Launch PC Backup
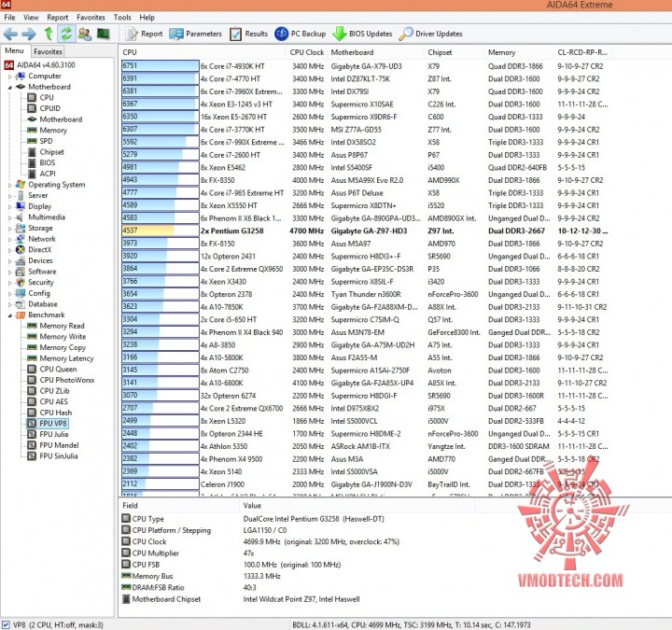The height and width of the screenshot is (630, 672). coord(300,34)
